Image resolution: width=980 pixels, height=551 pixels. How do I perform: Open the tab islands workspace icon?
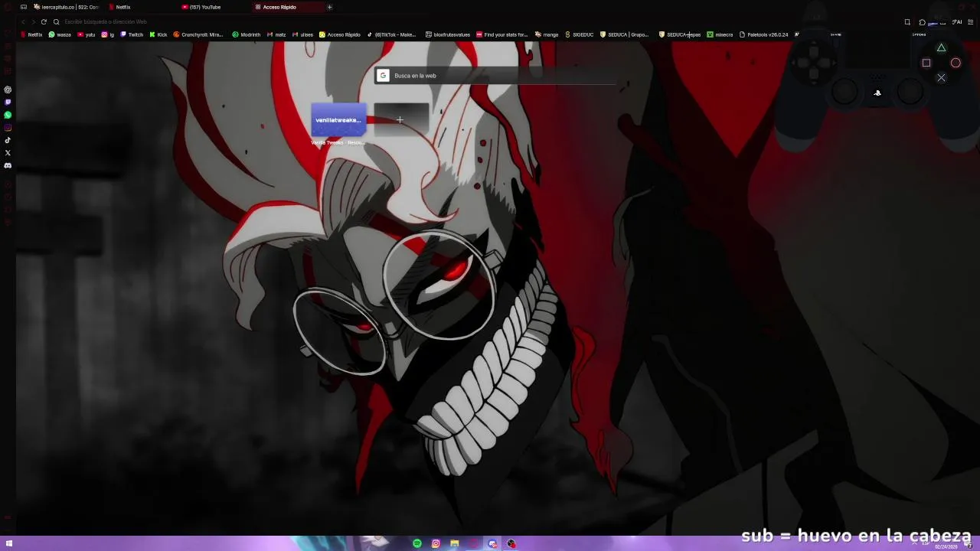(x=23, y=7)
